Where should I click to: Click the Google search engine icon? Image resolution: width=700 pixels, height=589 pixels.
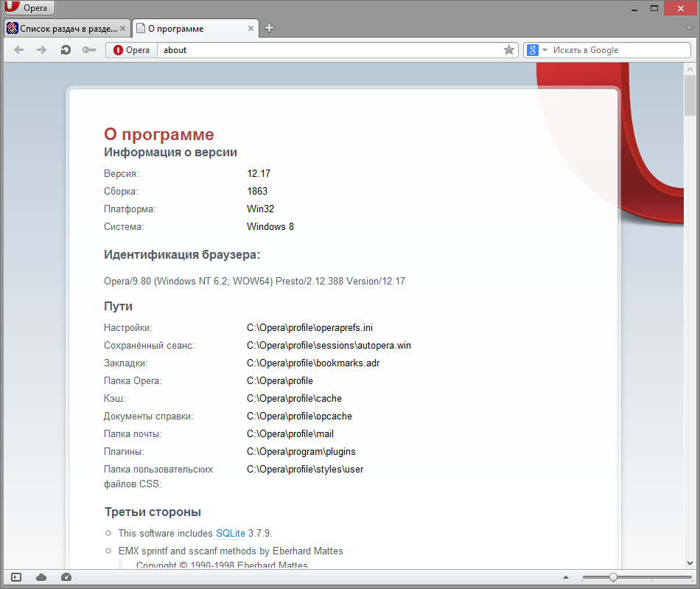pyautogui.click(x=533, y=50)
